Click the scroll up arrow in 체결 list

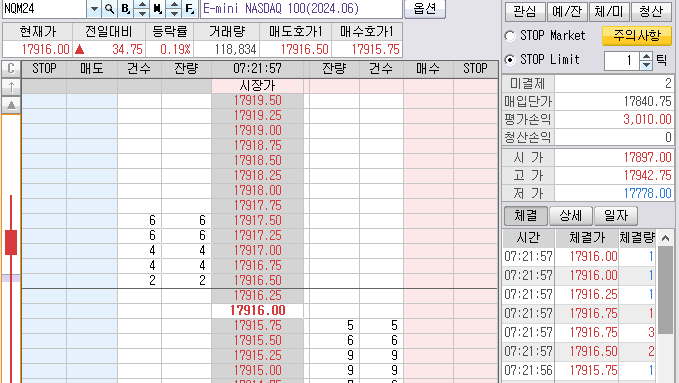point(665,238)
